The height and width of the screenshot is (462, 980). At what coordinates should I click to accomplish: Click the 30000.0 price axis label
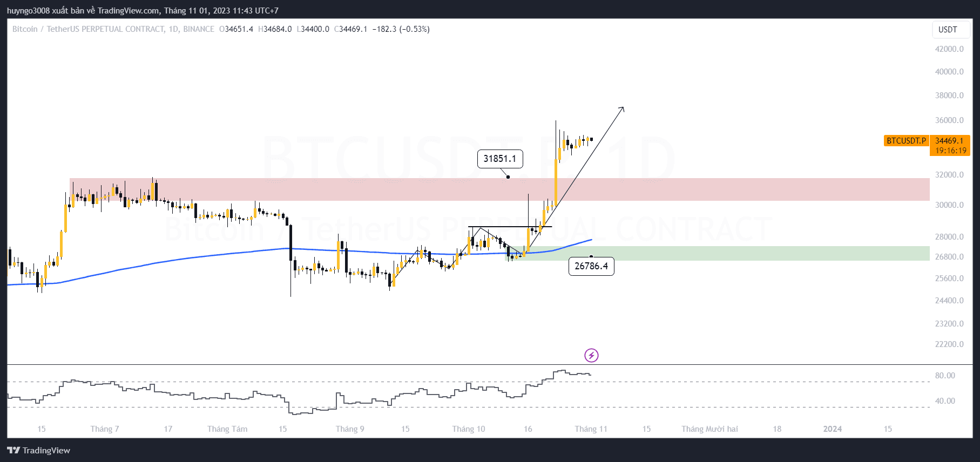point(949,205)
